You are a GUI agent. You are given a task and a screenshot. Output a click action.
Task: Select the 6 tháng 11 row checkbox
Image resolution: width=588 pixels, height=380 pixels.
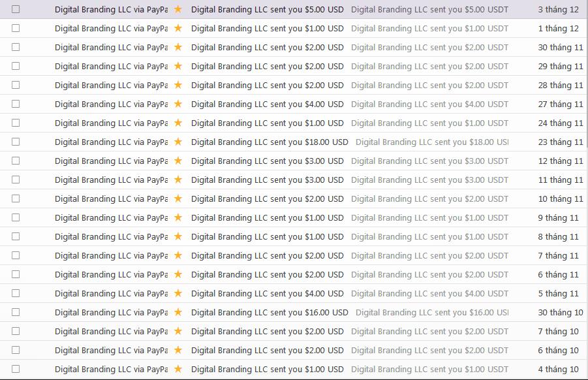coord(16,274)
